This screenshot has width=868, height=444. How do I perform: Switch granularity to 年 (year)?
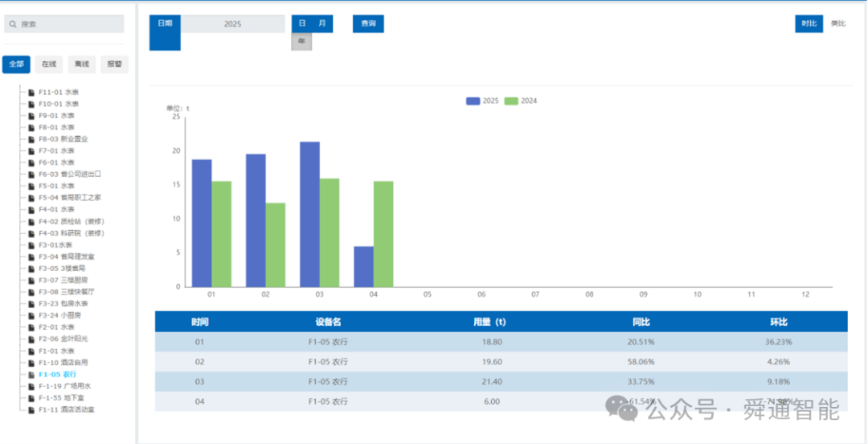[x=301, y=42]
